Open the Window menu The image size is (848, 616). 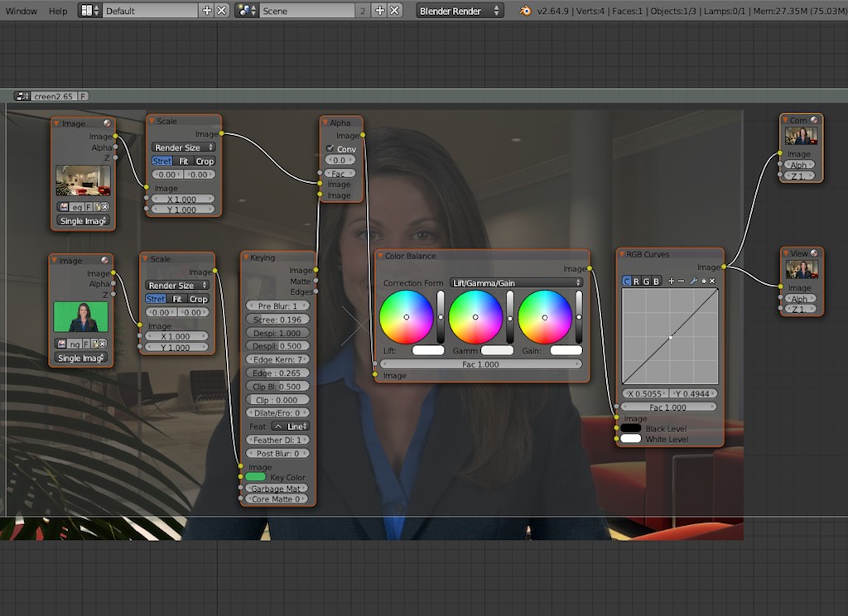point(20,12)
